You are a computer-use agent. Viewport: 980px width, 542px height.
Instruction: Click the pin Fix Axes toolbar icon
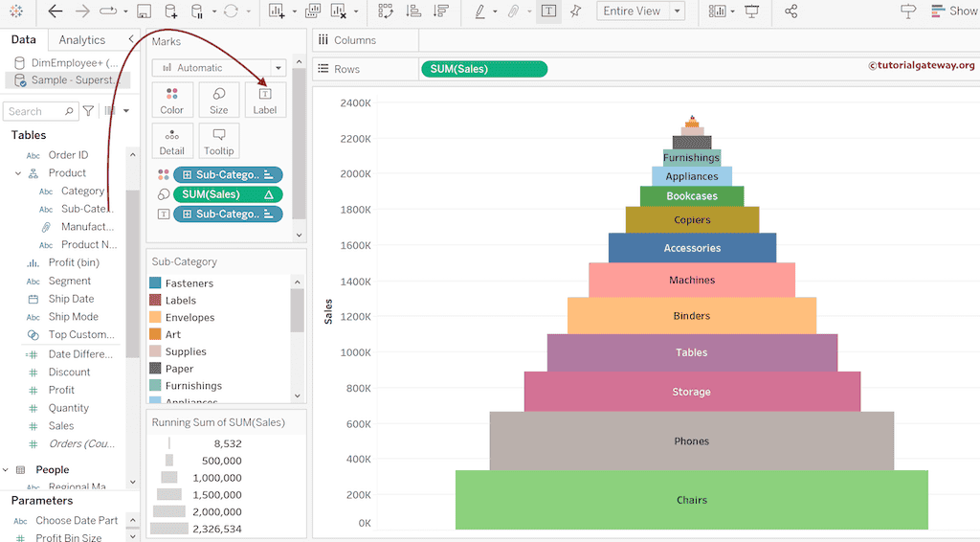pyautogui.click(x=575, y=11)
